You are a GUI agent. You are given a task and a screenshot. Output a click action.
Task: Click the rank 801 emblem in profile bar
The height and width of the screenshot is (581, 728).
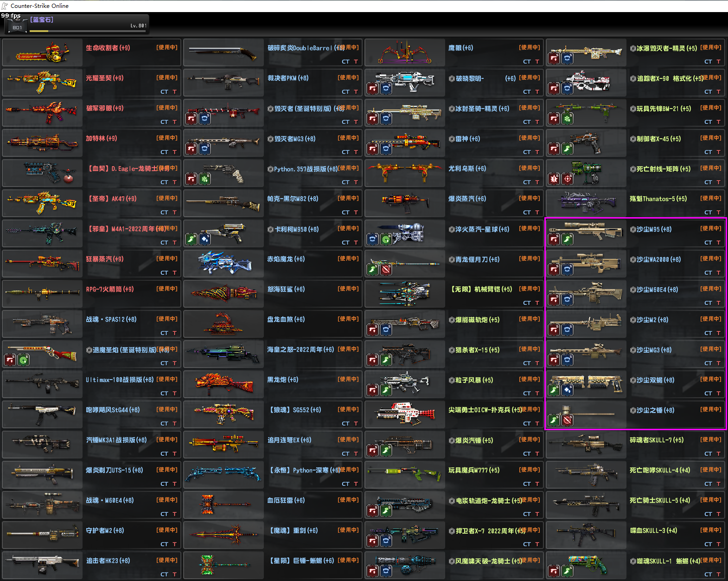17,26
